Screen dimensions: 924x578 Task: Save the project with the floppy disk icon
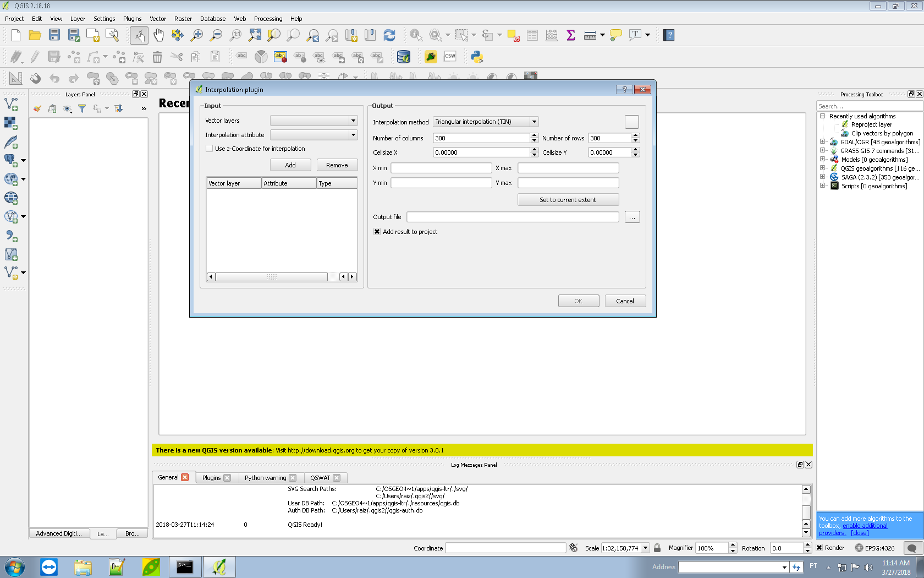coord(54,35)
